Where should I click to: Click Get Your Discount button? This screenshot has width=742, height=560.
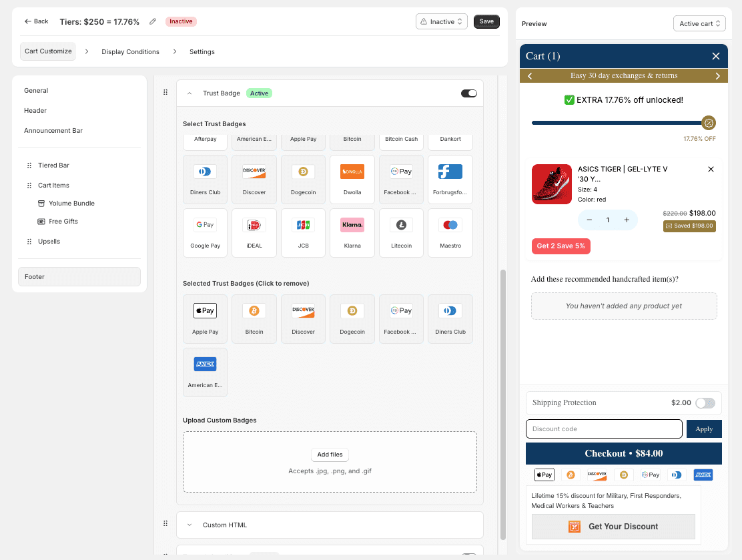point(613,527)
